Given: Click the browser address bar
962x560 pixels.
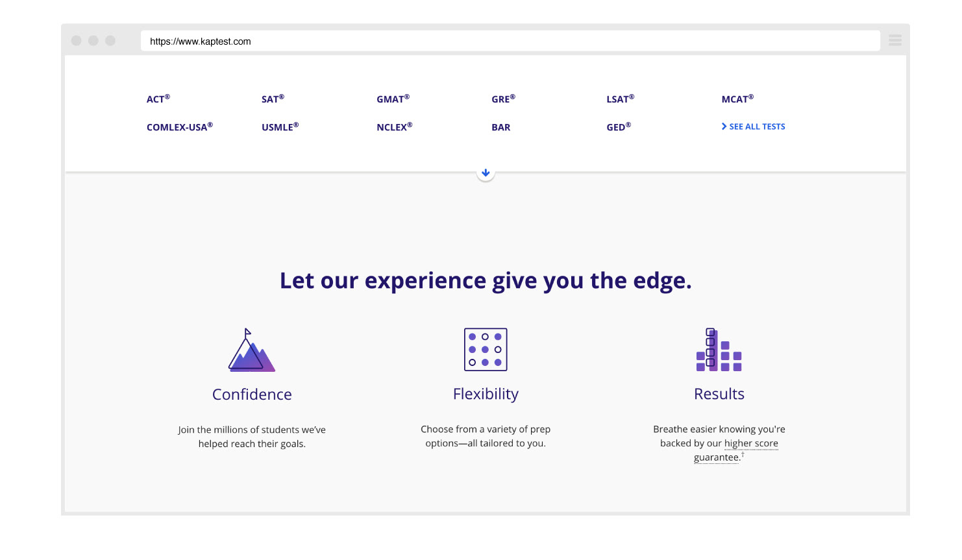Looking at the screenshot, I should pos(510,41).
